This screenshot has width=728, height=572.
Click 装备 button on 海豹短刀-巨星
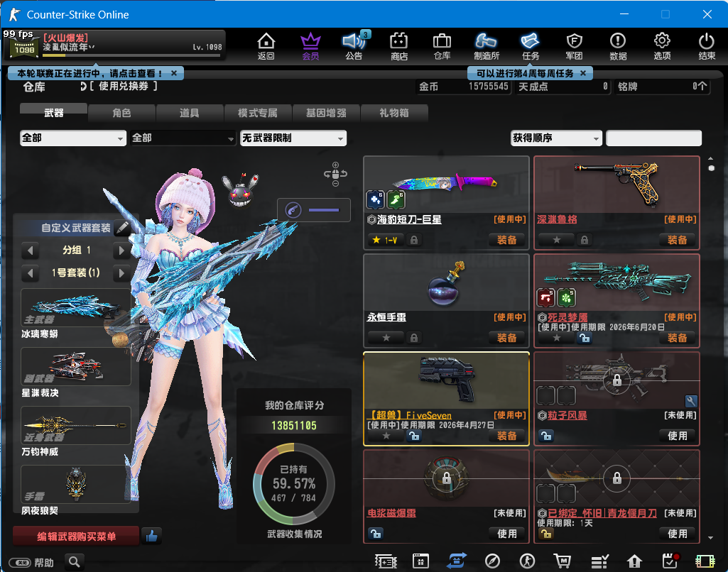point(506,240)
